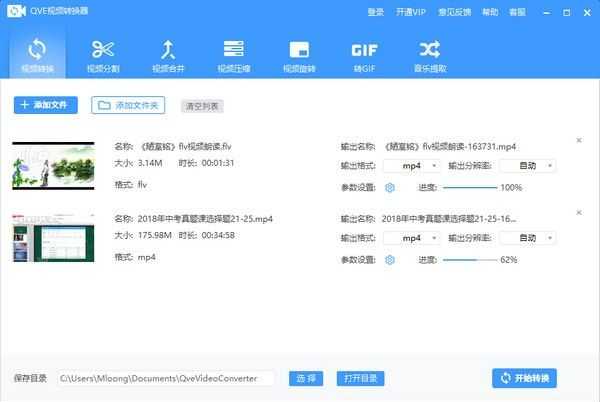600x402 pixels.
Task: Click the 100% progress text
Action: click(511, 187)
